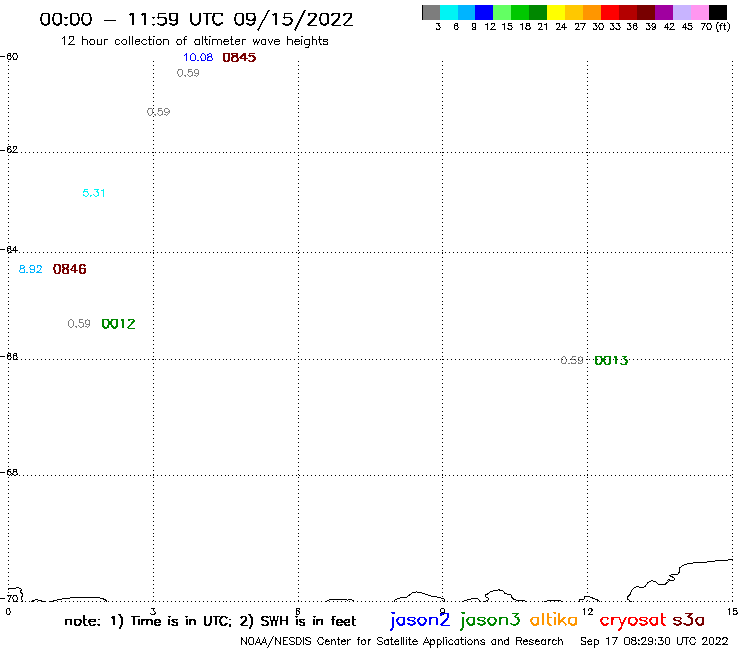740x650 pixels.
Task: Click the -64 latitude axis label
Action: [9, 249]
